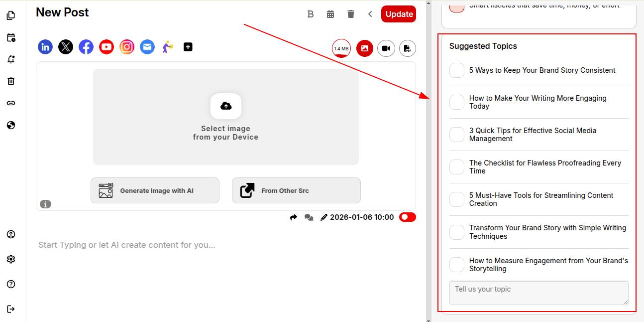Click From Other Src button
The height and width of the screenshot is (322, 644).
[296, 190]
